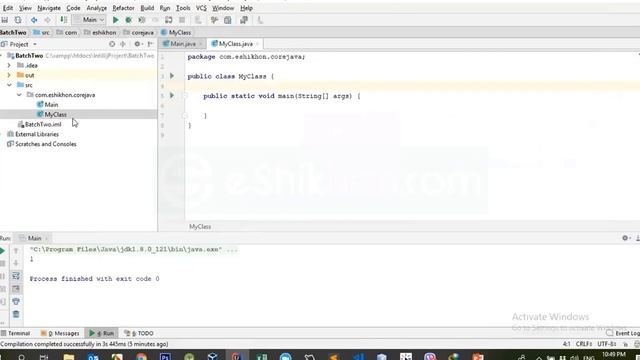This screenshot has width=640, height=360.
Task: Expand the .idea folder
Action: 9,65
